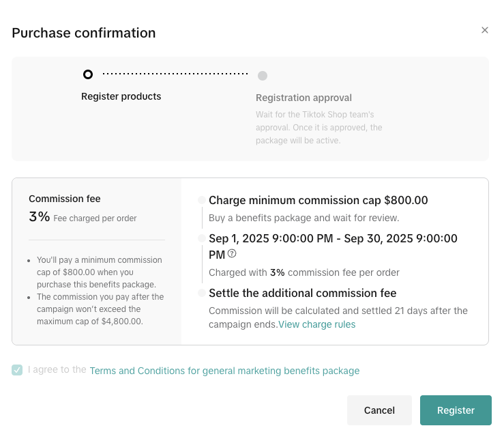Click the dotted progress line between steps
This screenshot has height=441, width=504.
pos(175,74)
